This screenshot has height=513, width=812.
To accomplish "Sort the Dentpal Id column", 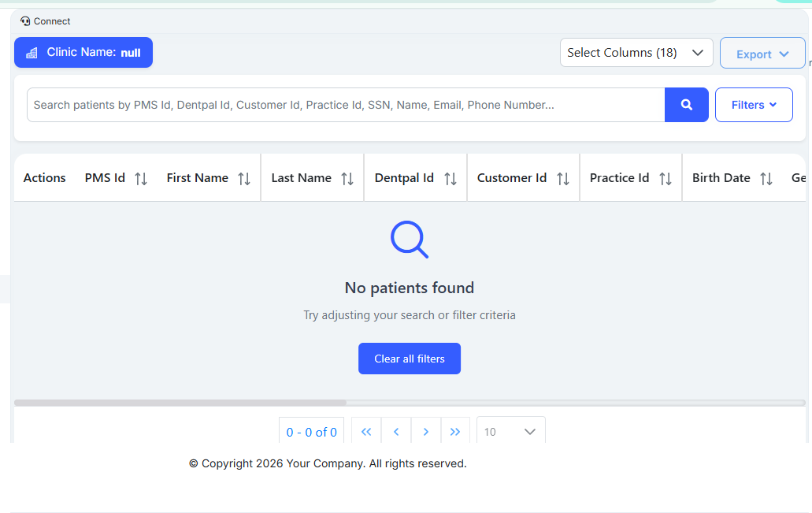I will pyautogui.click(x=450, y=179).
